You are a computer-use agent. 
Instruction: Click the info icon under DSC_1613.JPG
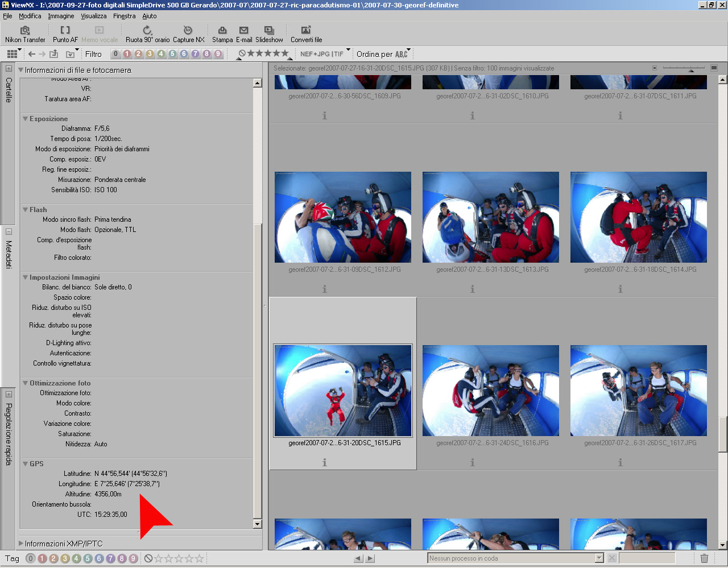(473, 289)
